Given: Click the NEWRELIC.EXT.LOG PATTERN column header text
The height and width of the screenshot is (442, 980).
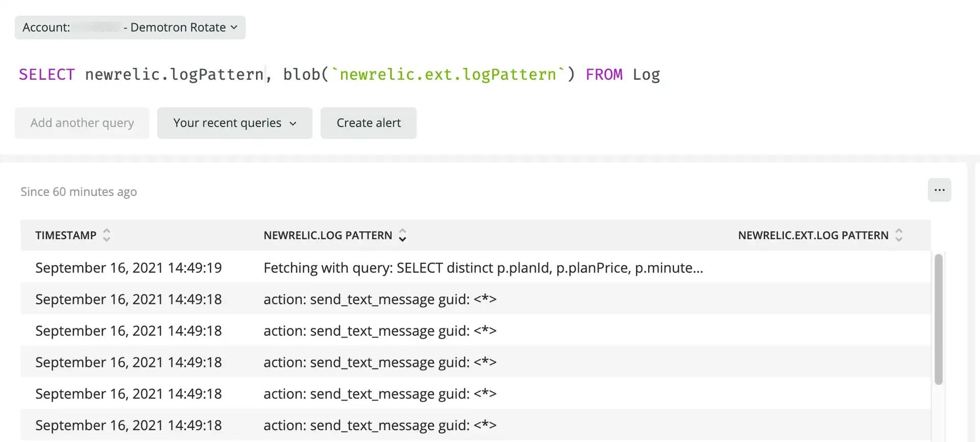Looking at the screenshot, I should (813, 236).
